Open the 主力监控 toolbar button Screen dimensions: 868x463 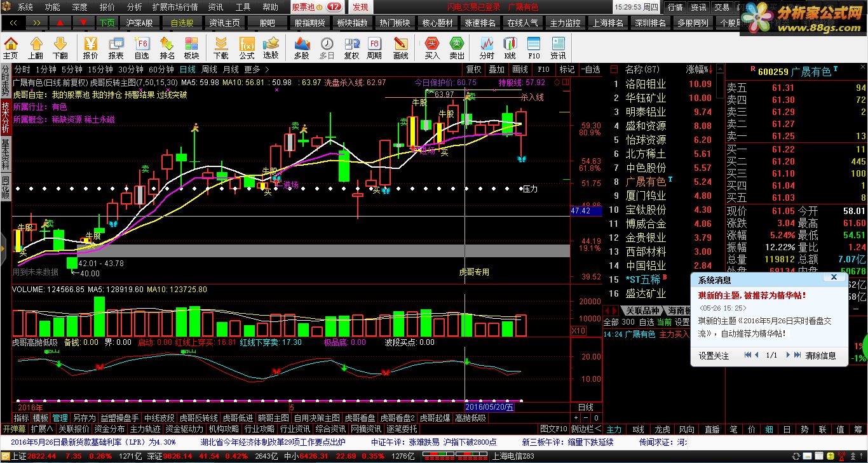point(565,22)
